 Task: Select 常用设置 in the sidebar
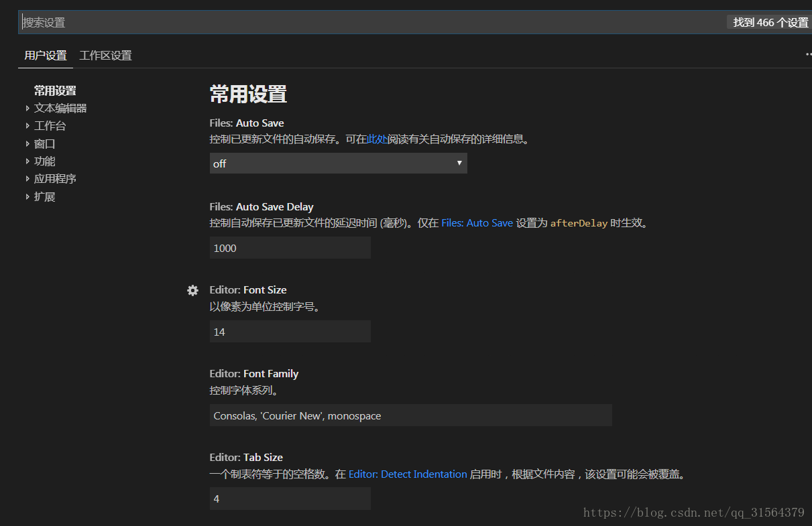(x=55, y=90)
